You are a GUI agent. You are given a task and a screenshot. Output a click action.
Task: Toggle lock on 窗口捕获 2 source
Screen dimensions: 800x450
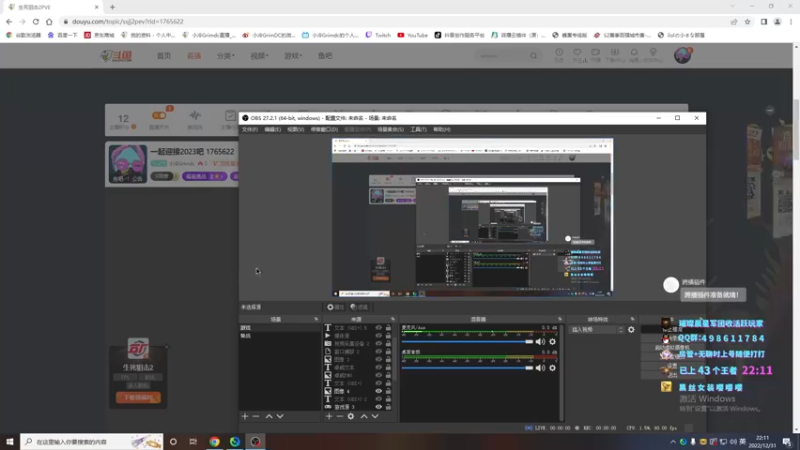coord(388,352)
